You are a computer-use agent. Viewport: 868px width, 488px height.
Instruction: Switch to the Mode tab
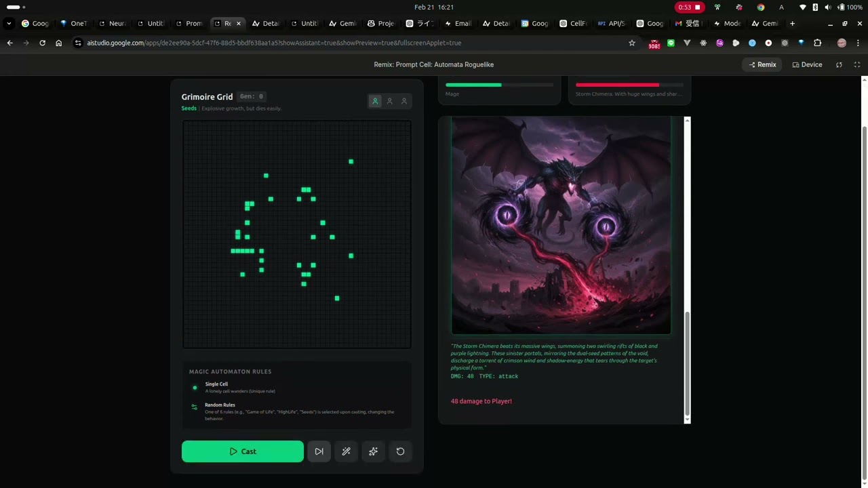click(x=727, y=23)
